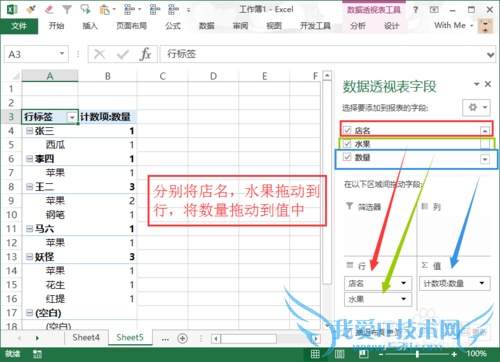Open the Help question mark icon
Screen dimensions: 500x362
(415, 10)
